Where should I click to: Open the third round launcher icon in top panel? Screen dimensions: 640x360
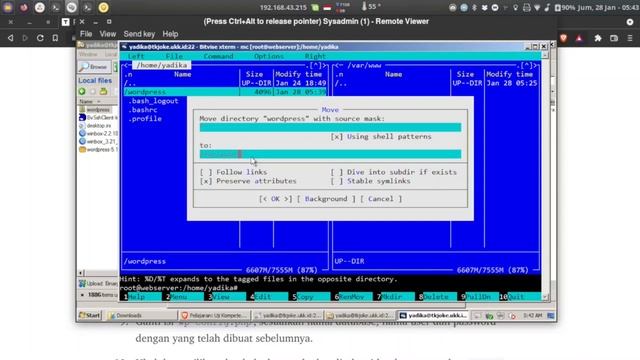[x=40, y=7]
